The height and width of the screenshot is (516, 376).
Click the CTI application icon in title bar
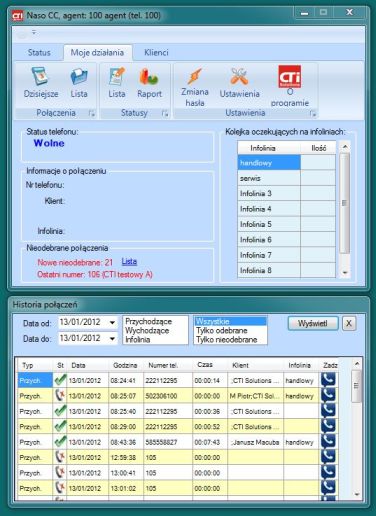tap(18, 15)
